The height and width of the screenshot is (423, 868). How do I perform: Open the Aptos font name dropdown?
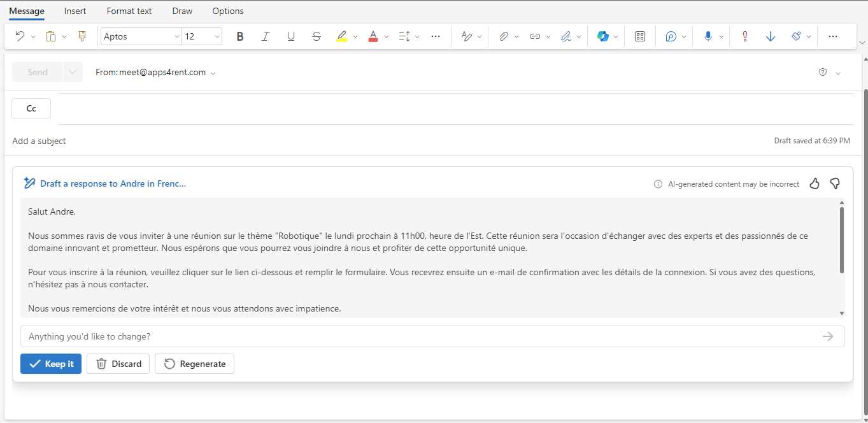(176, 36)
